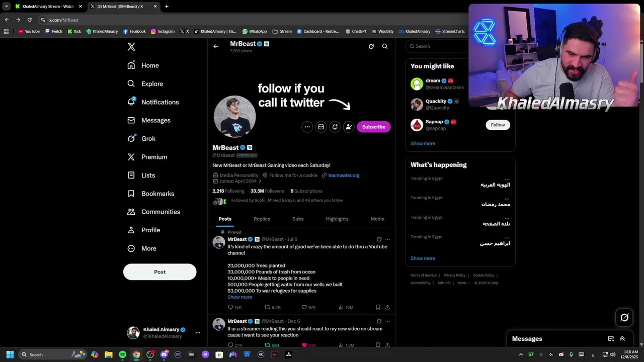644x362 pixels.
Task: Switch to the Media tab
Action: 377,219
